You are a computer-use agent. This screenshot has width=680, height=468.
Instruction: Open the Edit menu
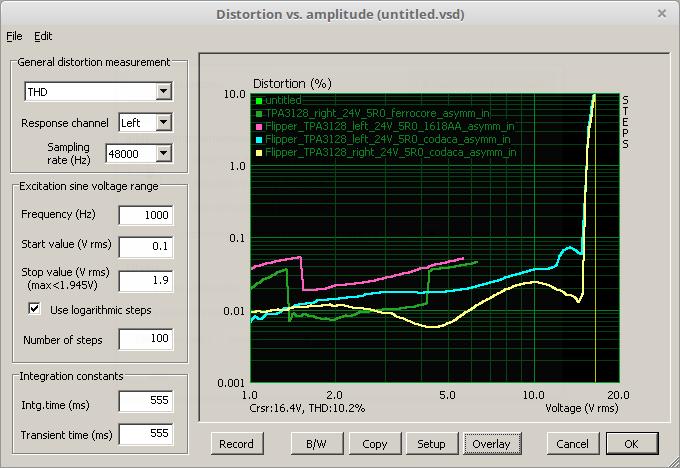pyautogui.click(x=43, y=36)
